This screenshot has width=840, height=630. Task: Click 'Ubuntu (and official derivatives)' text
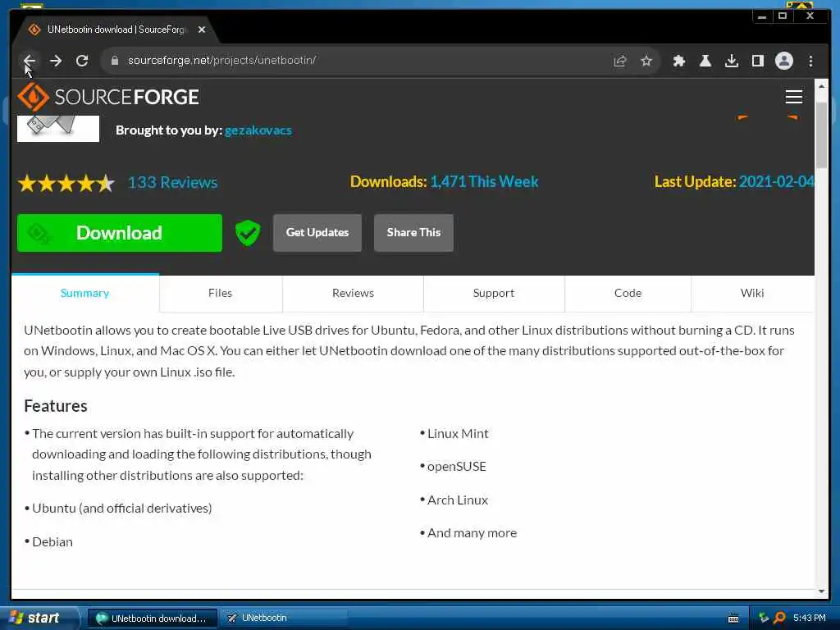point(122,508)
